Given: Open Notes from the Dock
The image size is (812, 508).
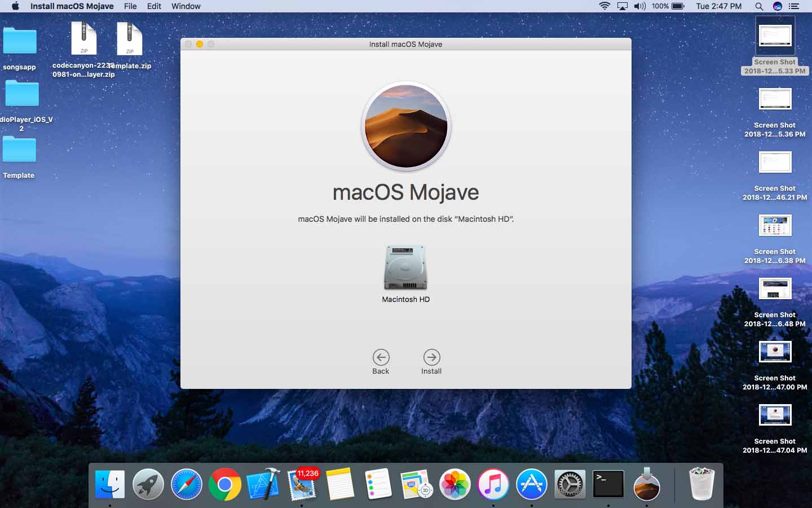Looking at the screenshot, I should pyautogui.click(x=340, y=484).
